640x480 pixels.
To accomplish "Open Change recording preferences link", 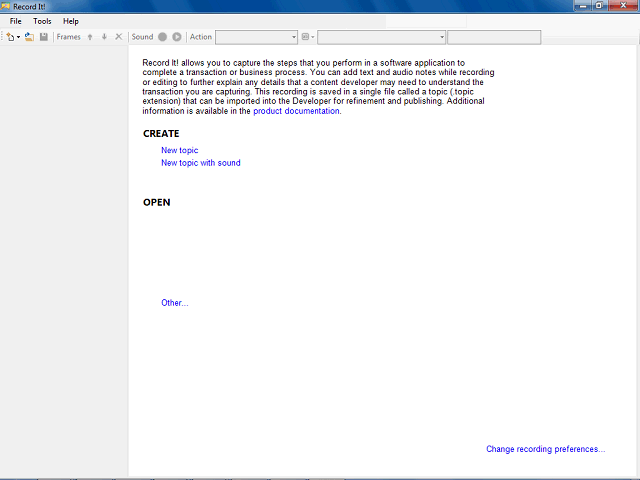I will pos(546,449).
